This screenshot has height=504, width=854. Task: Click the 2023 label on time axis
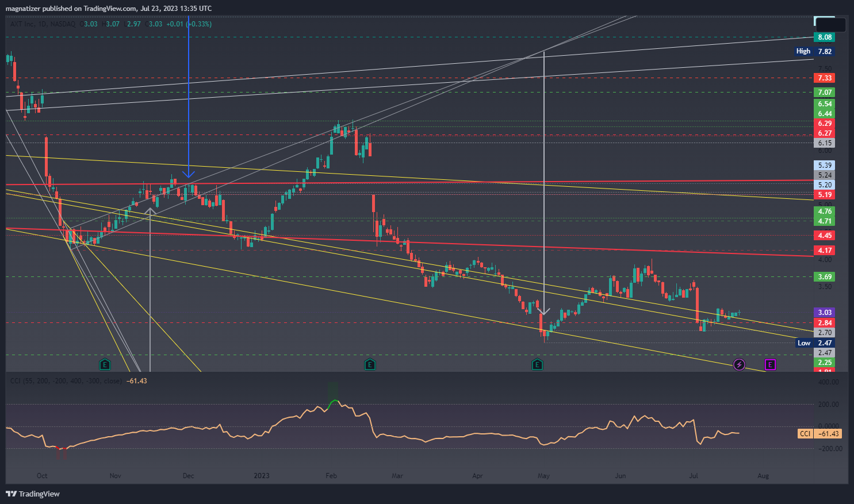[x=262, y=476]
